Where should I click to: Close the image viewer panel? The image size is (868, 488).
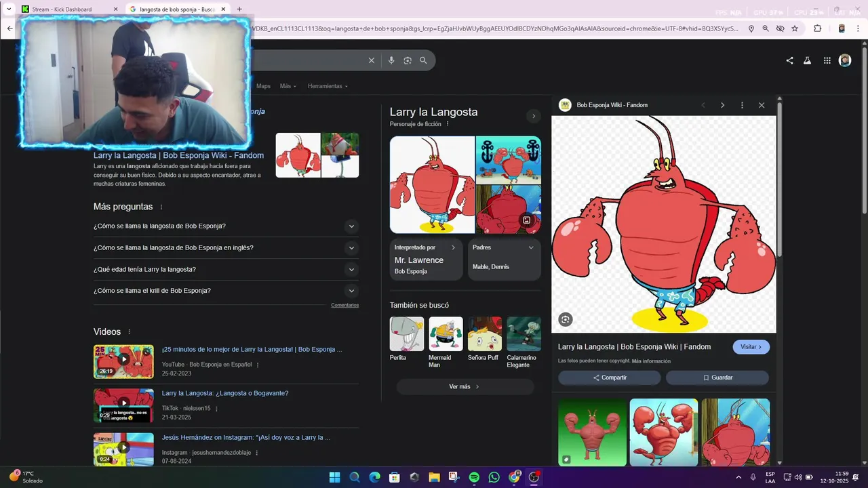(x=762, y=105)
